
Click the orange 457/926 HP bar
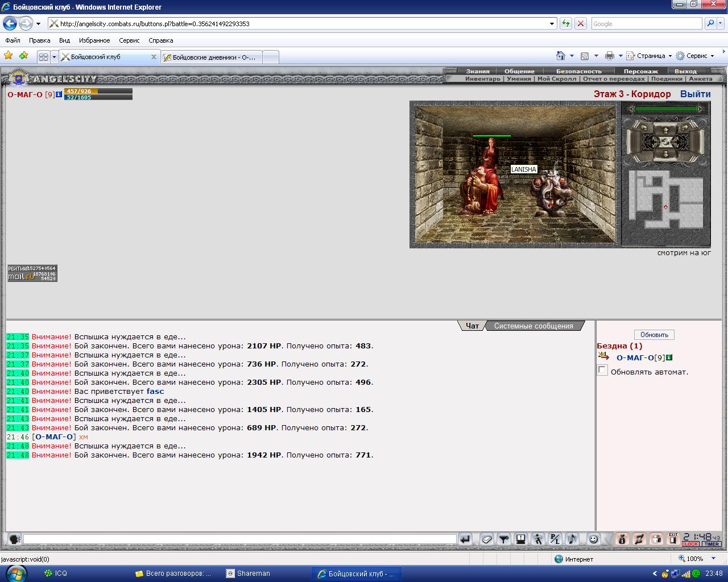(x=98, y=91)
